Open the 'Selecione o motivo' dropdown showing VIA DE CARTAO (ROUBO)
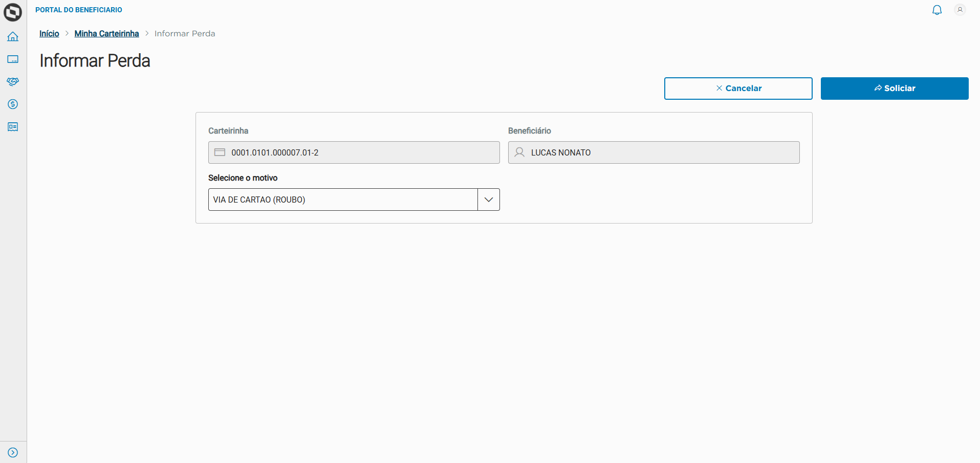 pyautogui.click(x=343, y=200)
